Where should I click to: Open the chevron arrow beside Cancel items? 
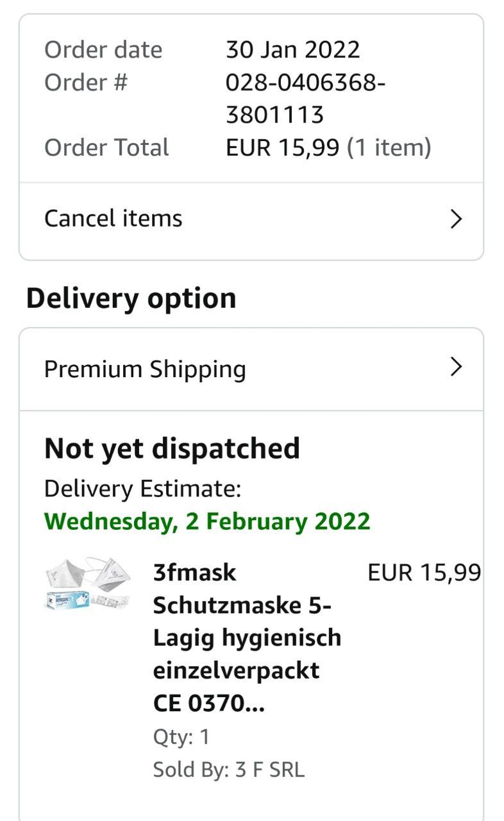(456, 219)
